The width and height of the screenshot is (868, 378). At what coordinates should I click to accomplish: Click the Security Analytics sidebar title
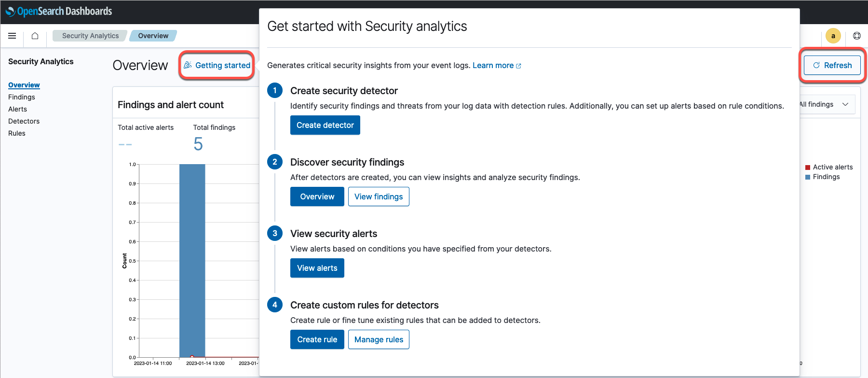click(41, 61)
